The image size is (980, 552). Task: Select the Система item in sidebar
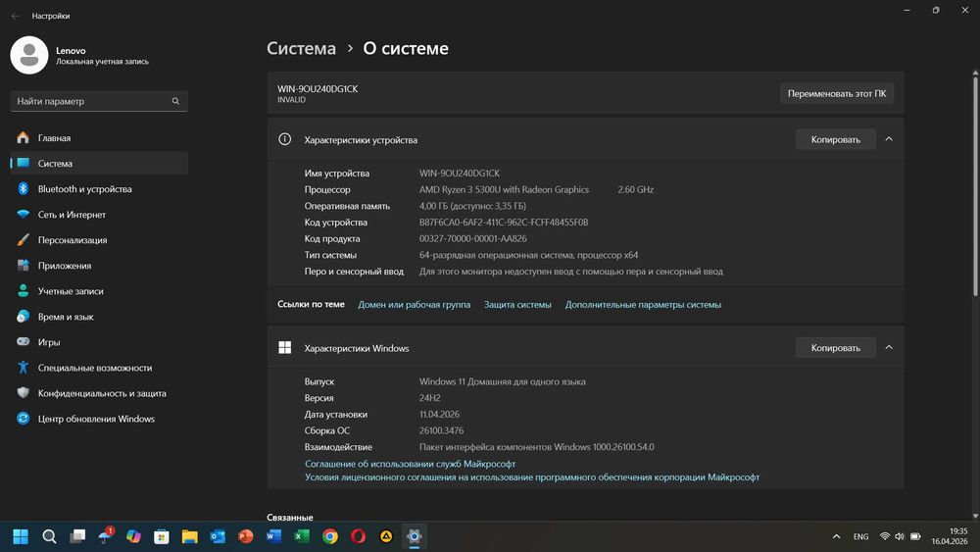[99, 163]
